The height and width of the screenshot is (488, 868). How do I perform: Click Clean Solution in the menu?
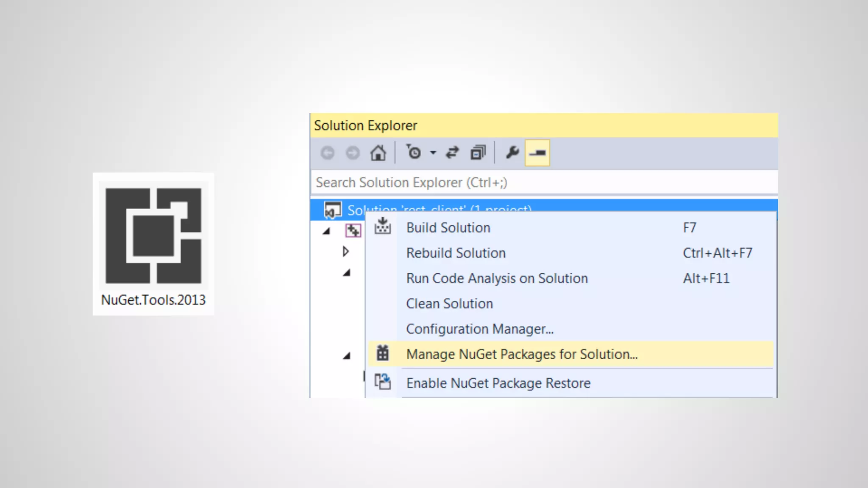(449, 304)
